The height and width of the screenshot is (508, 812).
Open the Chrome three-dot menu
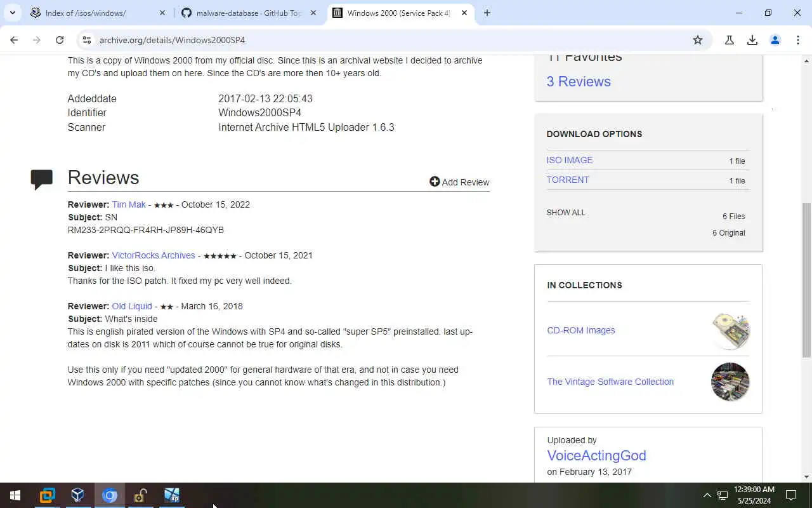point(798,40)
